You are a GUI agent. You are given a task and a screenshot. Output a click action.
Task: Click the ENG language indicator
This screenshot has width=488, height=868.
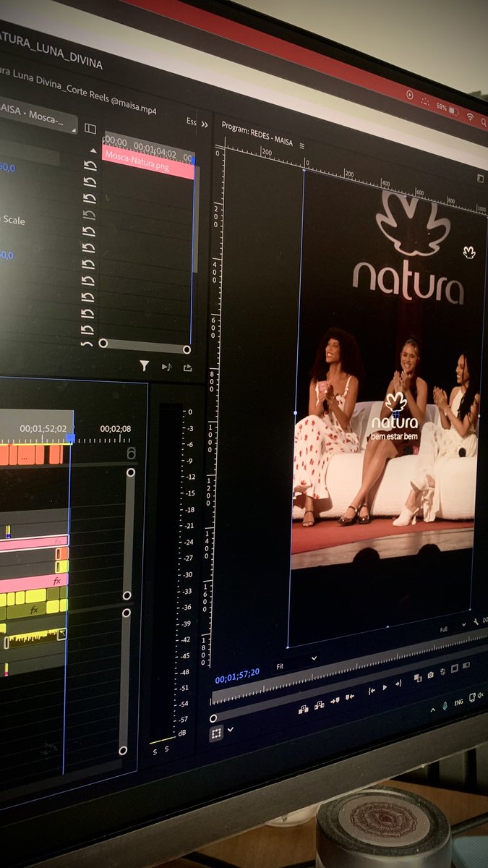(x=458, y=702)
